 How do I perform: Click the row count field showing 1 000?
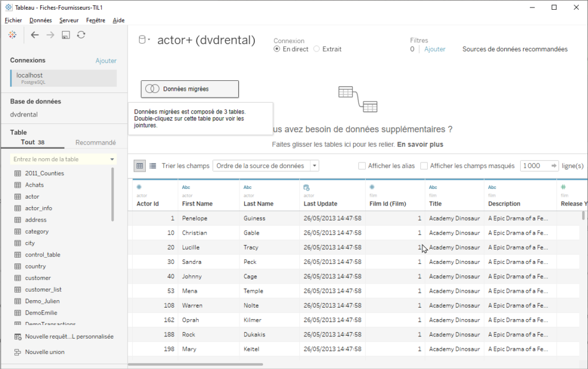(536, 166)
